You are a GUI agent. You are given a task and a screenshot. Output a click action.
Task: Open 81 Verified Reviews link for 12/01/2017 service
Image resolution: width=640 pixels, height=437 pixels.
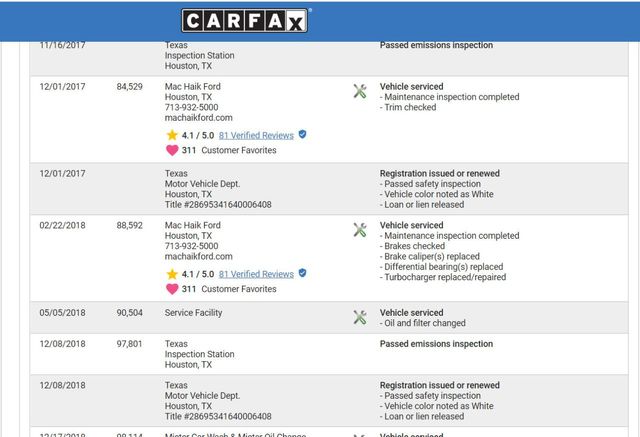256,134
